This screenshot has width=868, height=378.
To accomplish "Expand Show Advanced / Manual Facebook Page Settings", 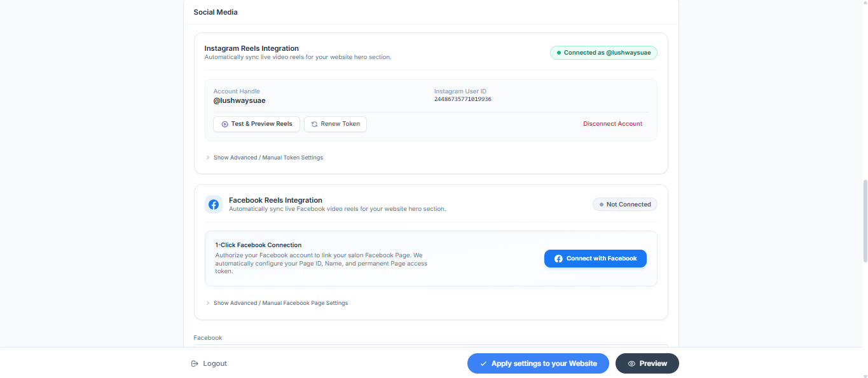I will coord(277,303).
